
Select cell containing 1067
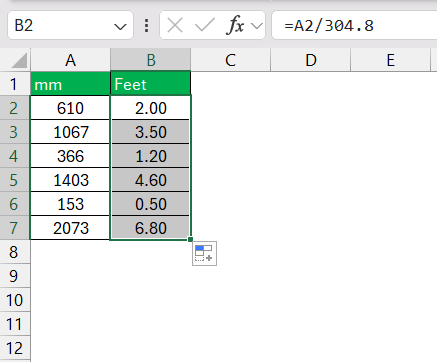pyautogui.click(x=70, y=132)
